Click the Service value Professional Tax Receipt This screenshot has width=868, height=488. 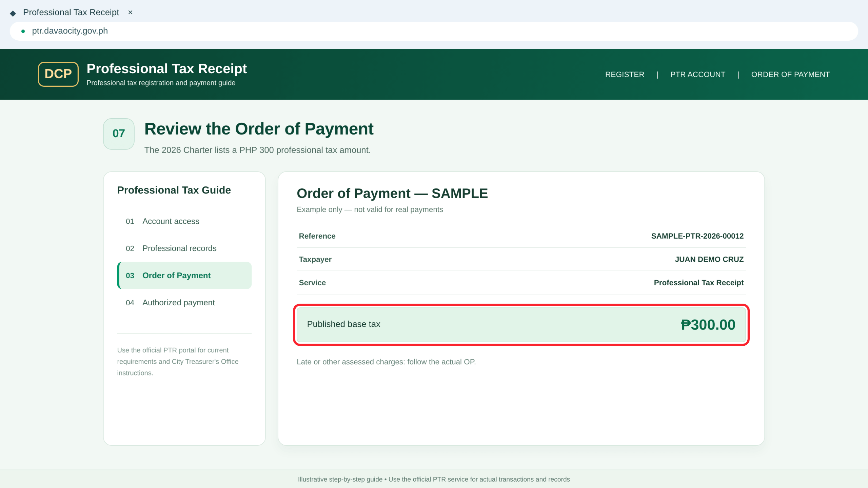698,283
